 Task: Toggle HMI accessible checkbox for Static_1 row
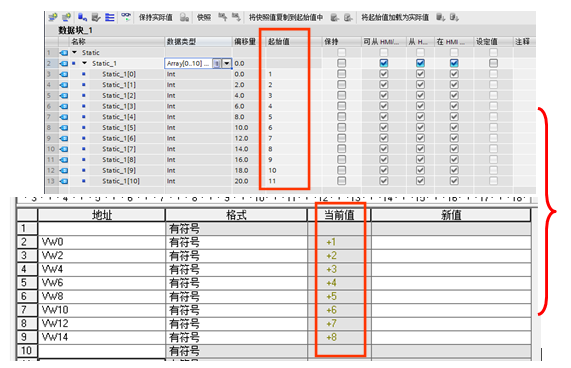383,63
